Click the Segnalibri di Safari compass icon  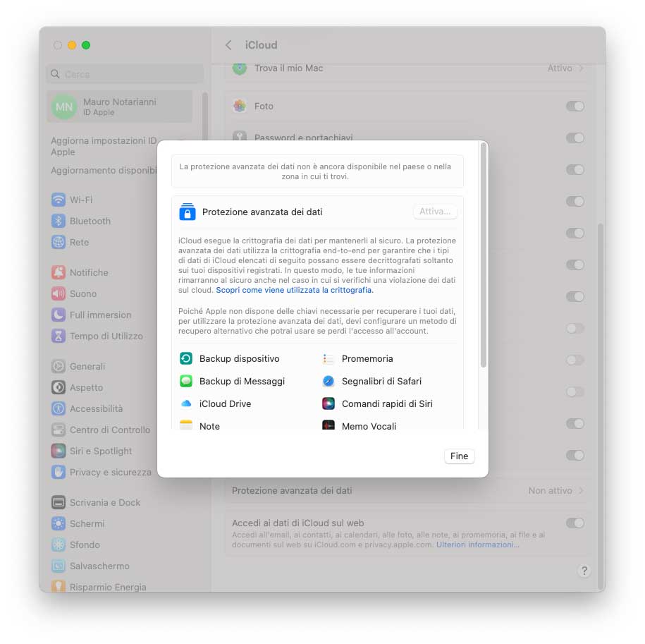pos(328,381)
